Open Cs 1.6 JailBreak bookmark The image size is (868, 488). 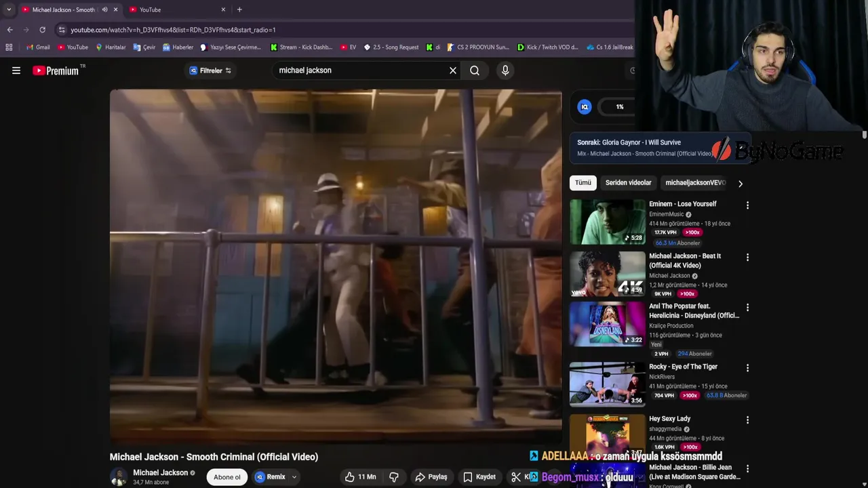(610, 47)
